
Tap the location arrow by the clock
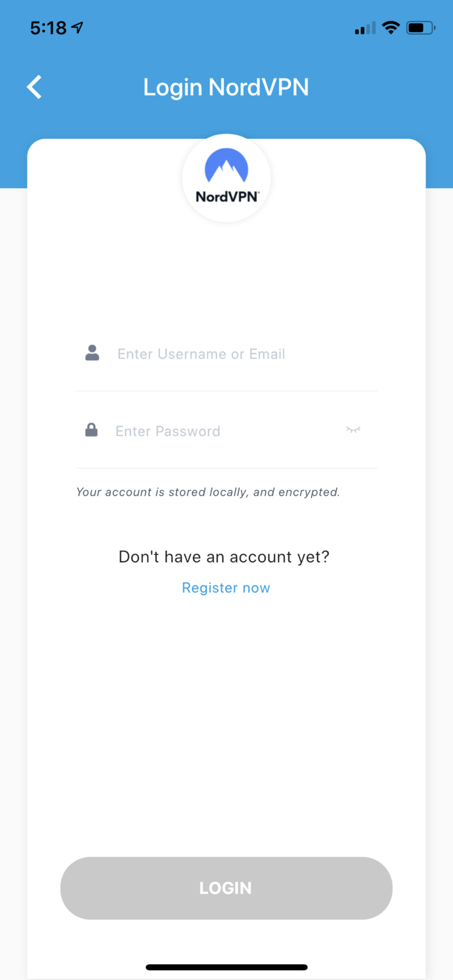click(x=77, y=28)
